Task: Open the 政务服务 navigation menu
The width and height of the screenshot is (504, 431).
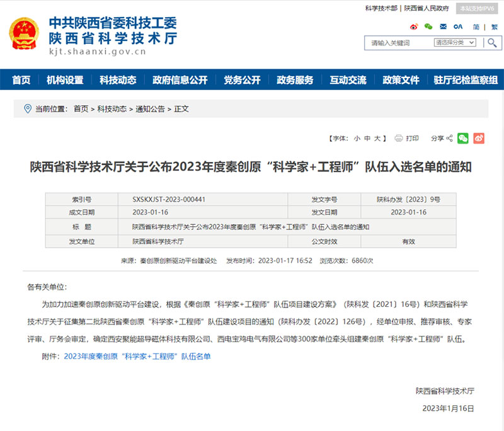Action: (x=295, y=80)
